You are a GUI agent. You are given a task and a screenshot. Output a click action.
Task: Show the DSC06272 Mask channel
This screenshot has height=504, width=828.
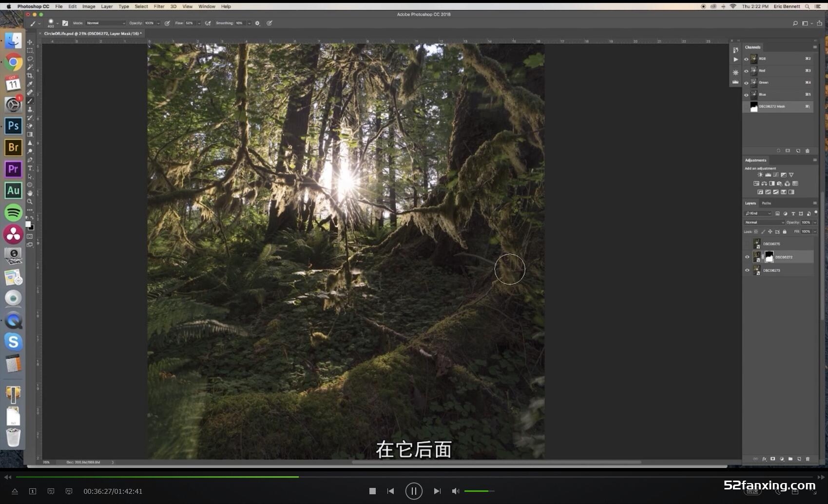point(746,107)
